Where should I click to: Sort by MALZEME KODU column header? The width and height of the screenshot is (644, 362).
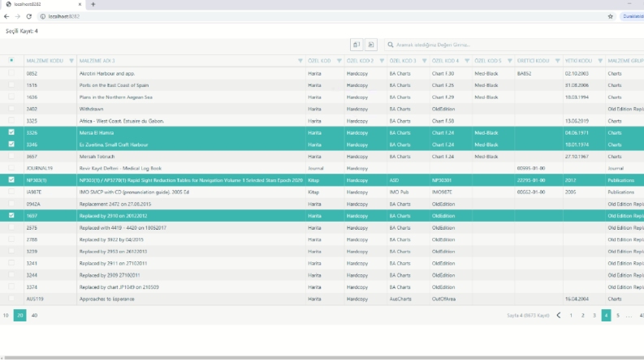(45, 61)
